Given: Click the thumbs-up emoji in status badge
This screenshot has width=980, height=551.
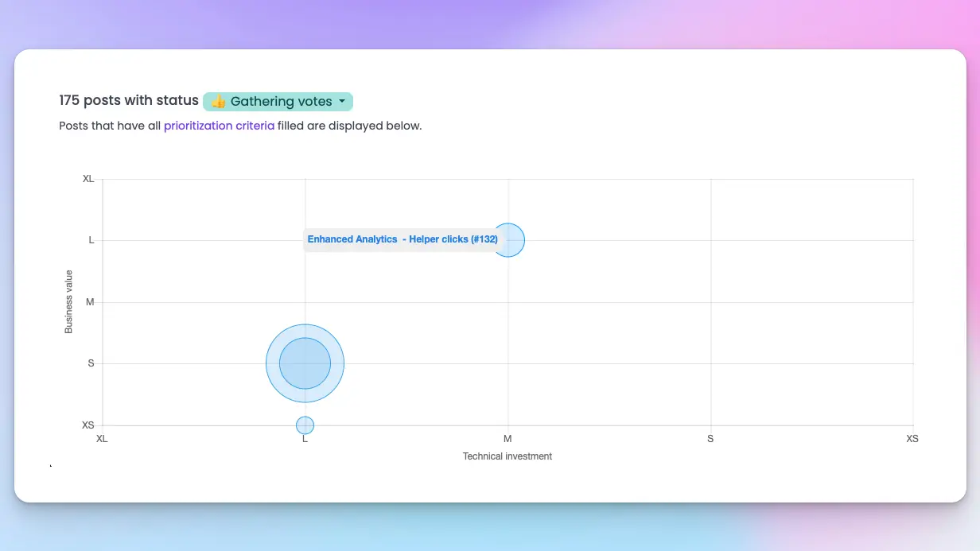Looking at the screenshot, I should pyautogui.click(x=219, y=102).
